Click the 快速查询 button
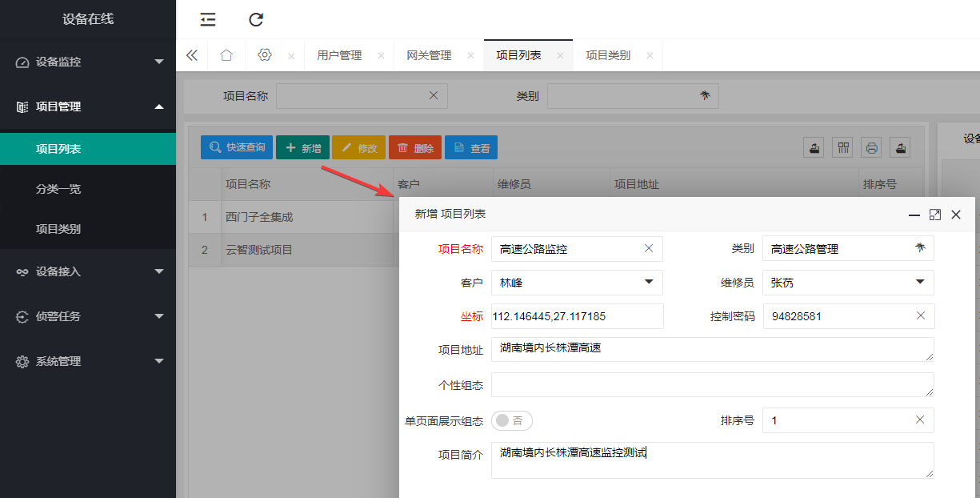This screenshot has width=980, height=498. [x=237, y=147]
